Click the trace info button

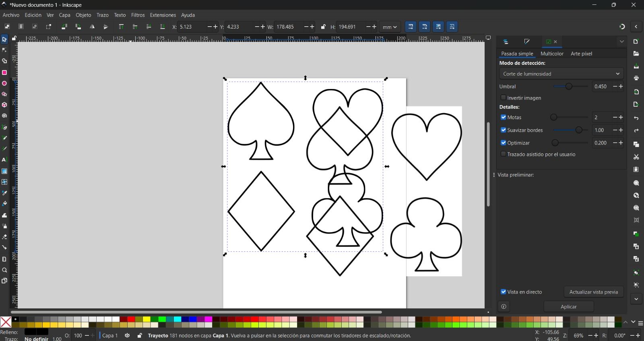click(x=504, y=307)
